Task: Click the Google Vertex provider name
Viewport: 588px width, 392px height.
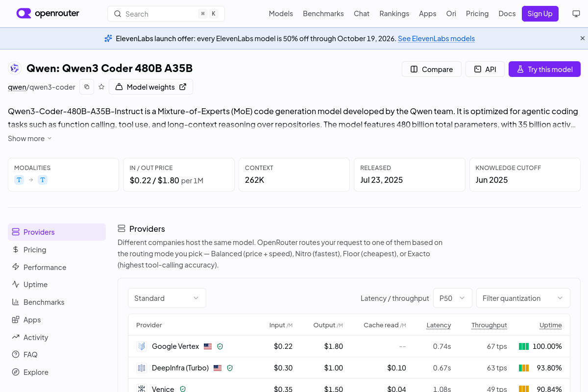Action: (x=175, y=346)
